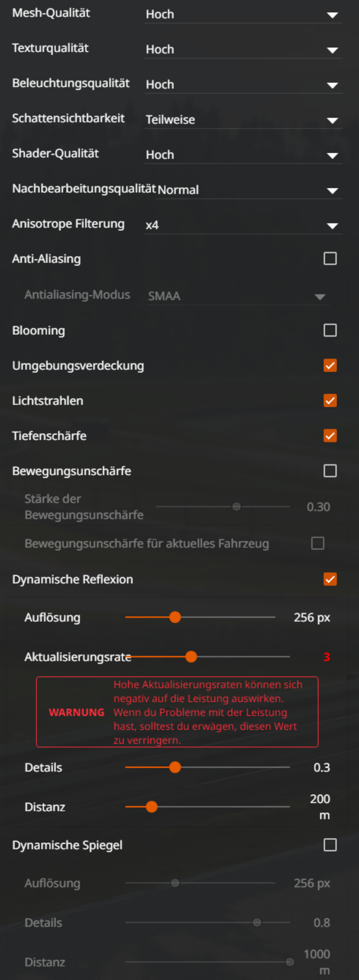Disable Umgebungsverdeckung checkbox

[x=330, y=366]
